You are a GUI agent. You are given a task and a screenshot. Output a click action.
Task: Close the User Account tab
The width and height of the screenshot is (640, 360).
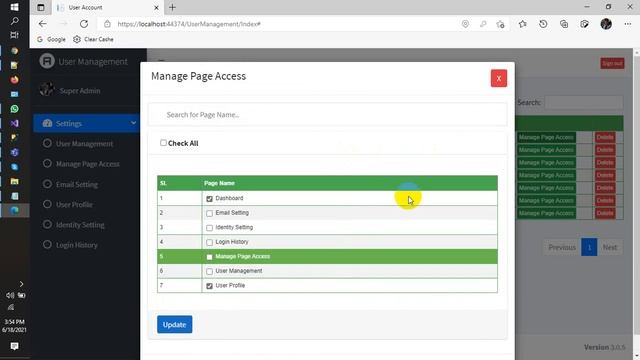pos(156,7)
